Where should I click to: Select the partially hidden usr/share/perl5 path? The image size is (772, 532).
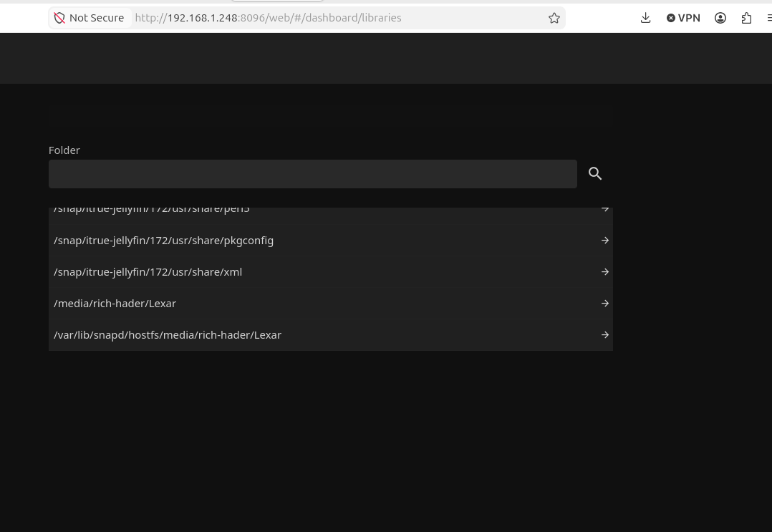click(152, 211)
